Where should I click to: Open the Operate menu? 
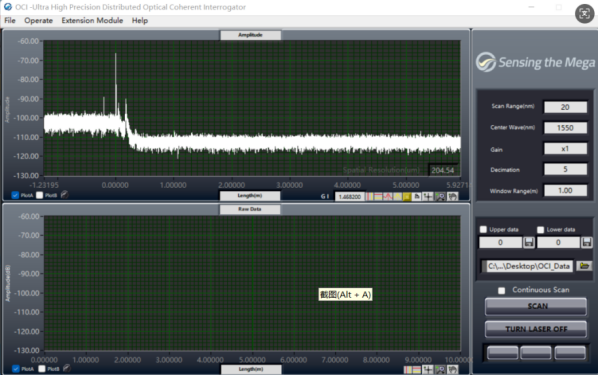(38, 21)
